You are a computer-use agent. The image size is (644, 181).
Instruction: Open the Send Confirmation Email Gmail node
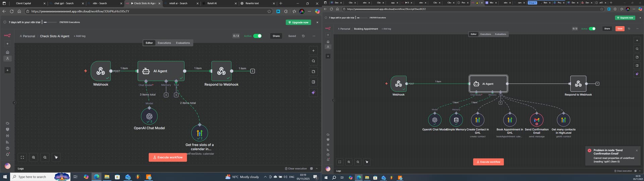(536, 120)
